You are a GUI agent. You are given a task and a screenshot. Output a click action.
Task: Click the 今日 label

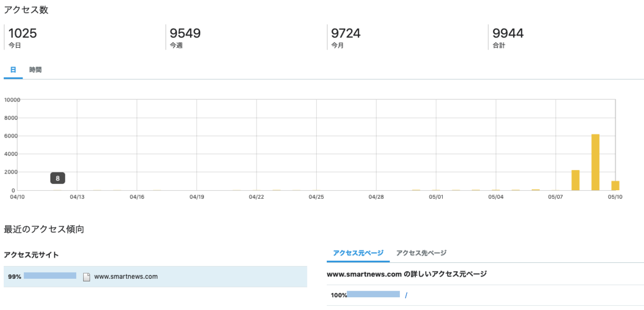pyautogui.click(x=14, y=46)
